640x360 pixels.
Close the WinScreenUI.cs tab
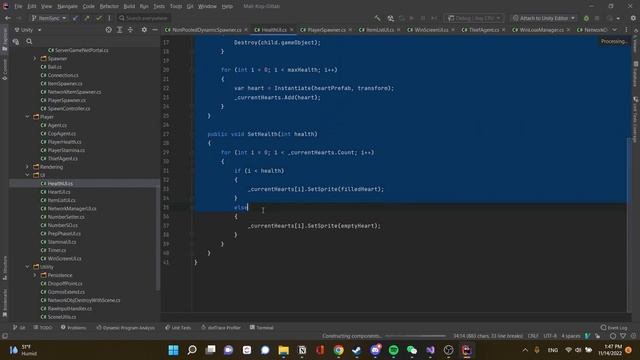(453, 30)
